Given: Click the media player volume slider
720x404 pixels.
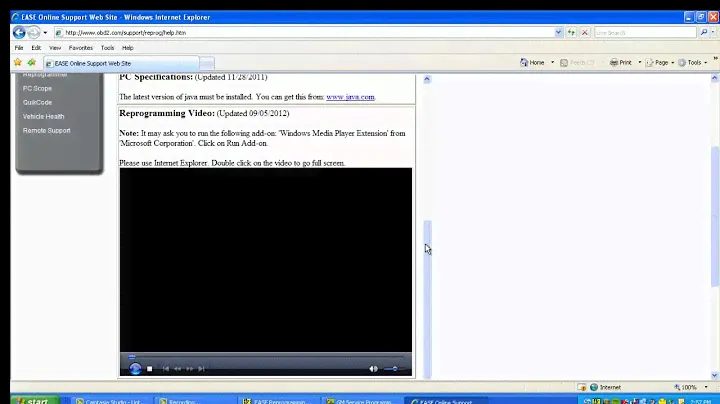Looking at the screenshot, I should (x=391, y=369).
